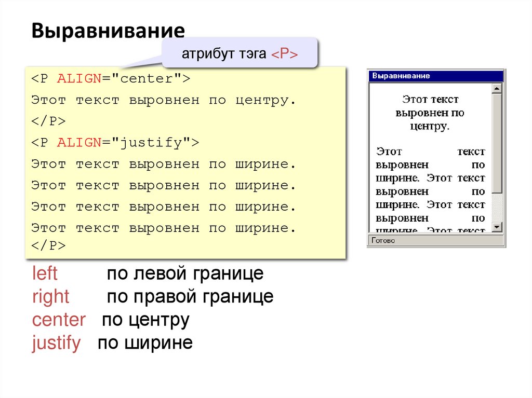Click the first closing </P> tag after центру
This screenshot has height=398, width=532.
pos(48,121)
